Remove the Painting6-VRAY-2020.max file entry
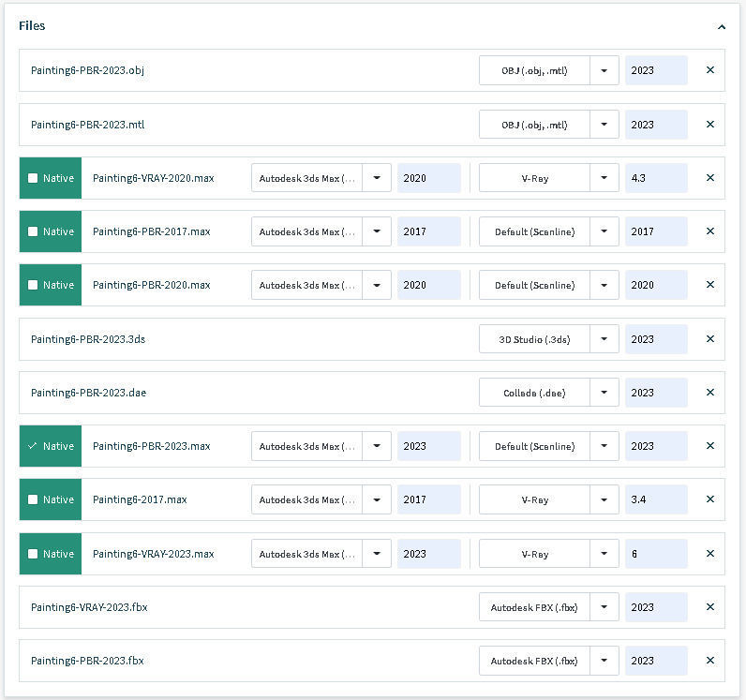Screen dimensions: 746x700 pyautogui.click(x=709, y=178)
